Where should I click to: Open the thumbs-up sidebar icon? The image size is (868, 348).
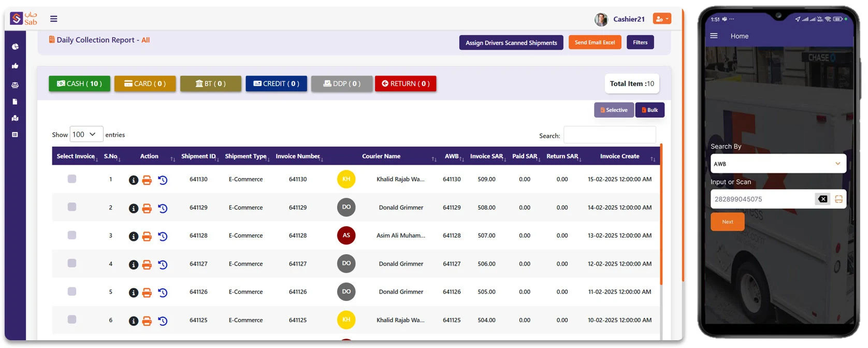click(15, 66)
